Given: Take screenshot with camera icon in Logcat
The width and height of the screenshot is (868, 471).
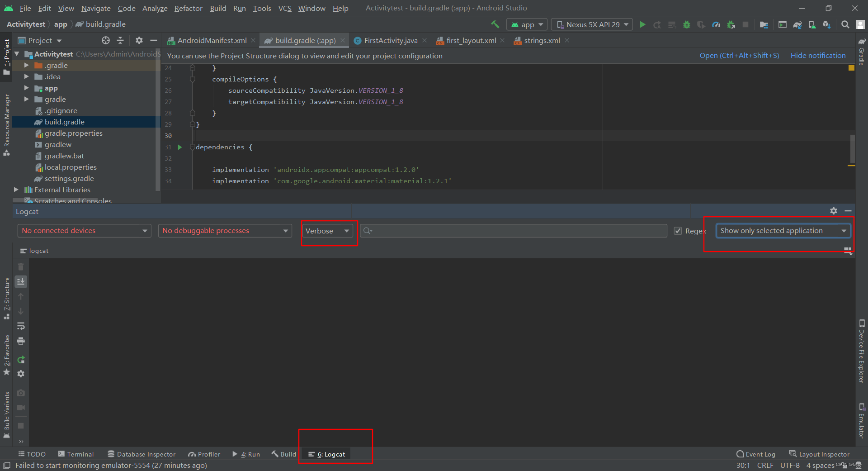Looking at the screenshot, I should click(21, 393).
